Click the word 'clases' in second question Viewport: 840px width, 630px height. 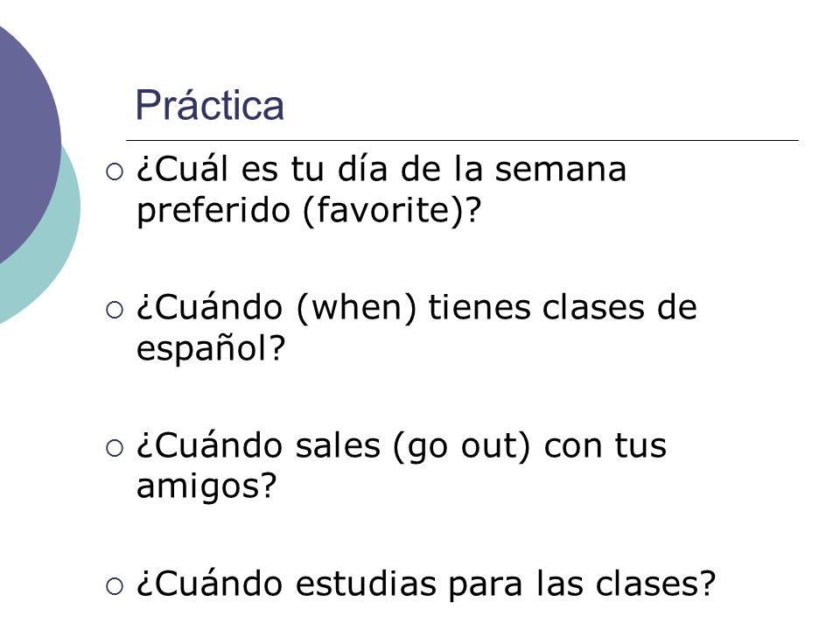pyautogui.click(x=593, y=308)
